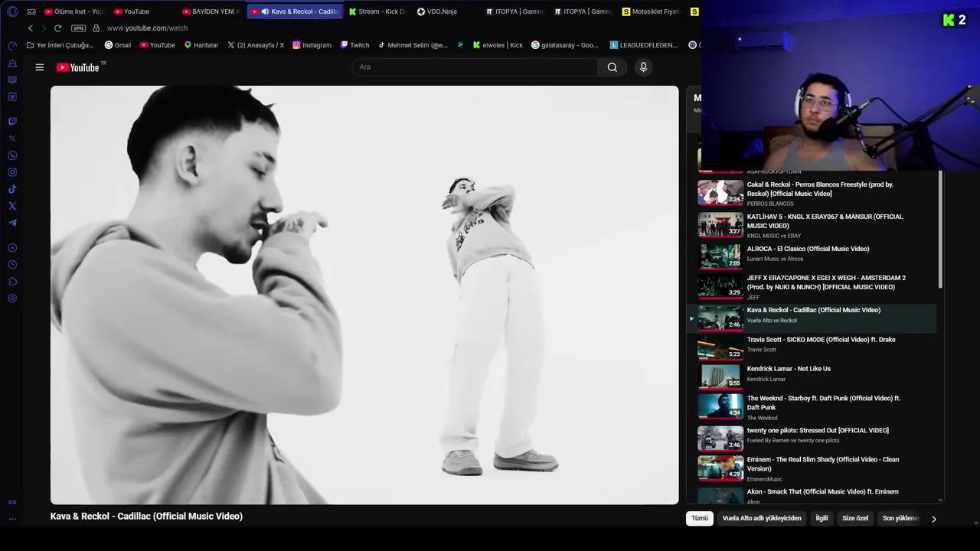Image resolution: width=980 pixels, height=551 pixels.
Task: Focus the YouTube search box
Action: (x=475, y=67)
